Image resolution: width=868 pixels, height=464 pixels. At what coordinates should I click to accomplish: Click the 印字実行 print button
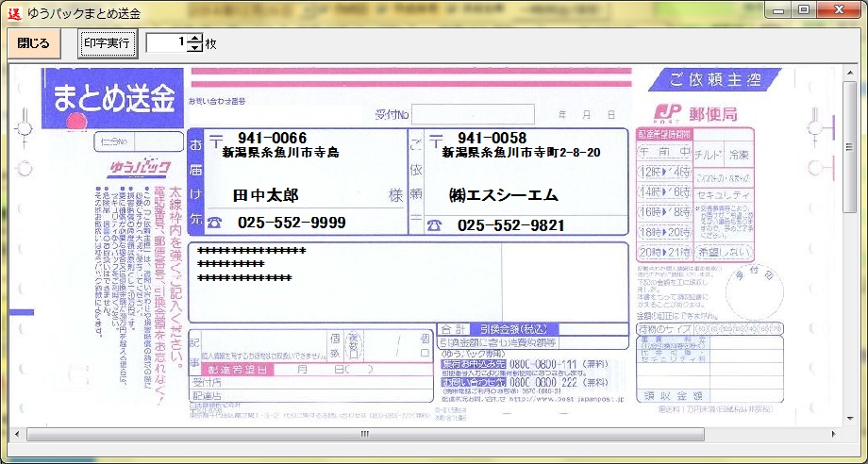click(x=108, y=43)
